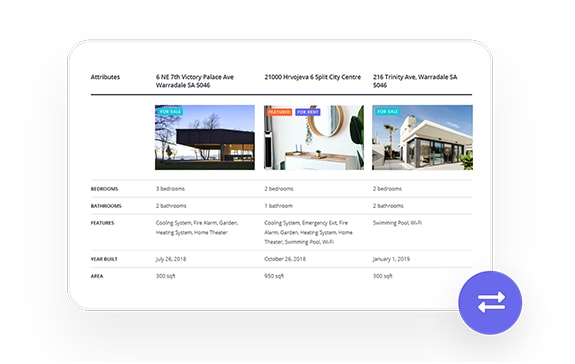Screen dimensions: 575x364
Task: Click the FOR SALE badge on first property
Action: (170, 111)
